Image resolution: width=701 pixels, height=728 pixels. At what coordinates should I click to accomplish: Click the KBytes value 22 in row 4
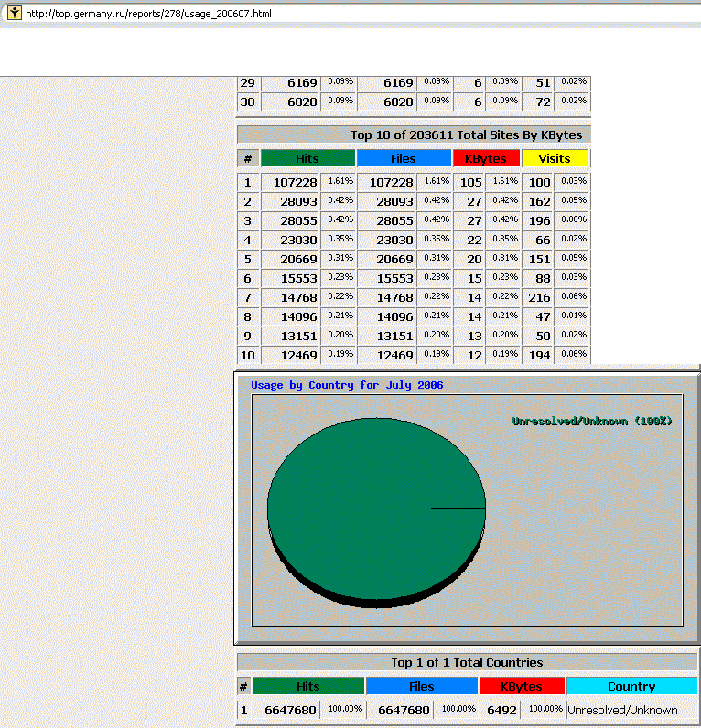(x=474, y=240)
